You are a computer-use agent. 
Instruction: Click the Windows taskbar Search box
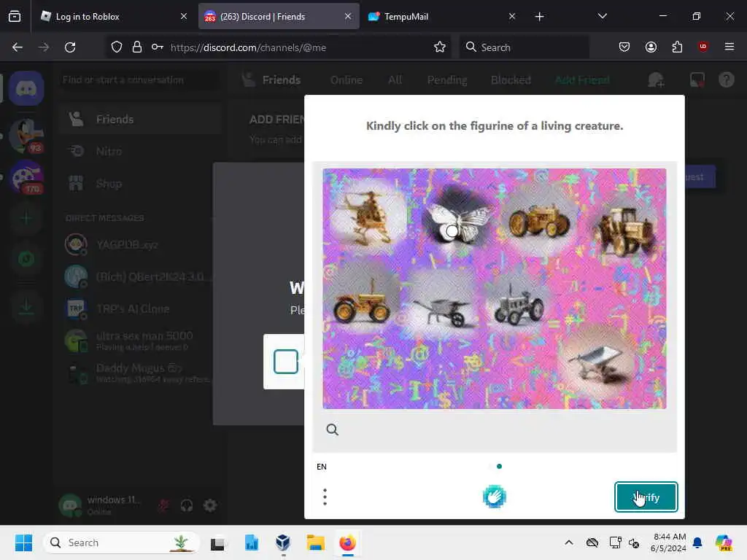pos(122,542)
